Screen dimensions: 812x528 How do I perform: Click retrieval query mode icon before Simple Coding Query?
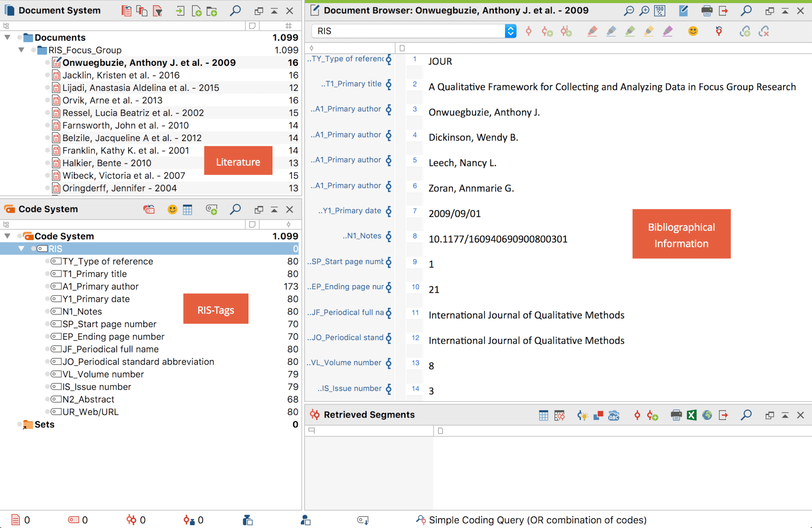click(x=421, y=520)
